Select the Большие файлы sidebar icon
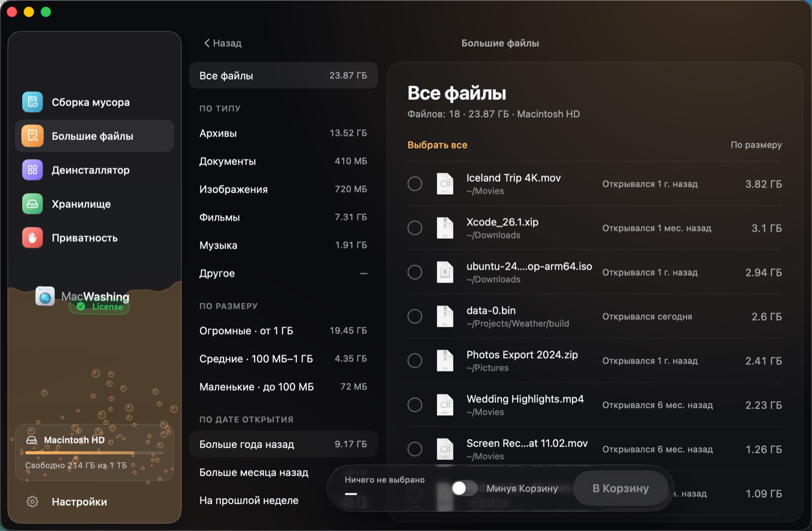 32,136
